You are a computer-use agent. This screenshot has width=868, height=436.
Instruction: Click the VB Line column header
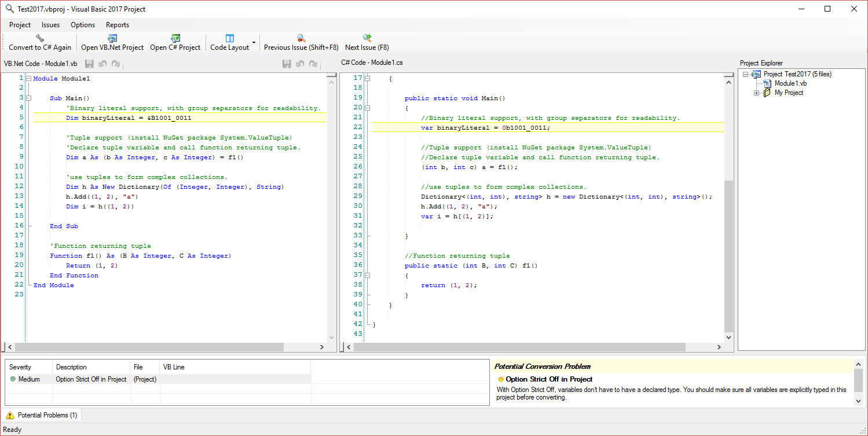coord(235,367)
